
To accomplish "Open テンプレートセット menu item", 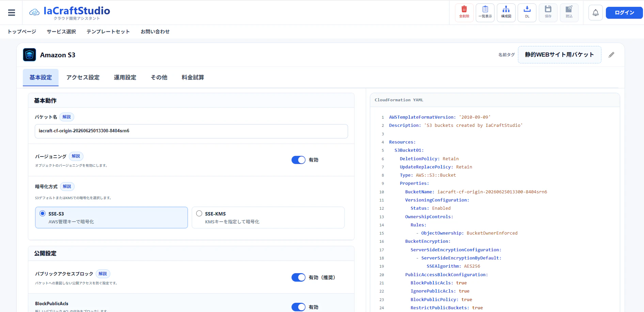I will click(108, 32).
